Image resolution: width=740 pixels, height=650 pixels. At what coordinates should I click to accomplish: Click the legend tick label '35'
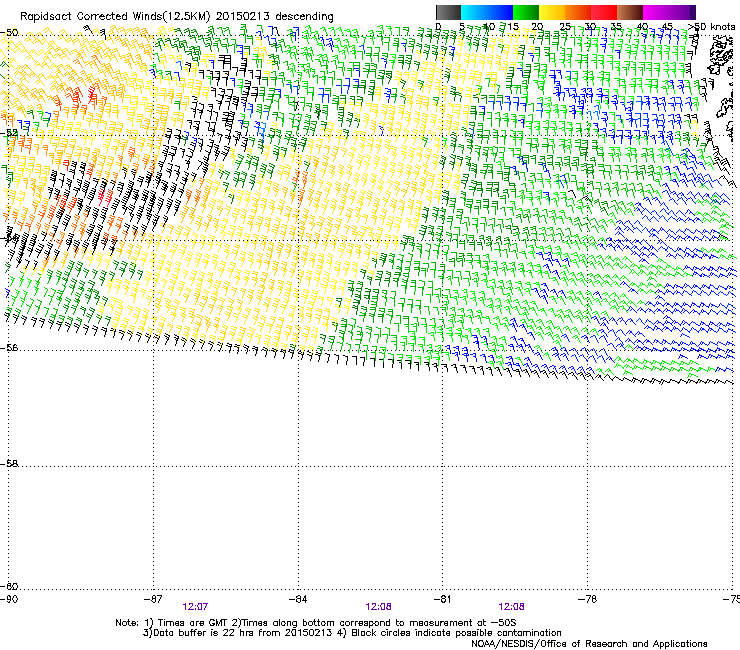click(x=616, y=27)
